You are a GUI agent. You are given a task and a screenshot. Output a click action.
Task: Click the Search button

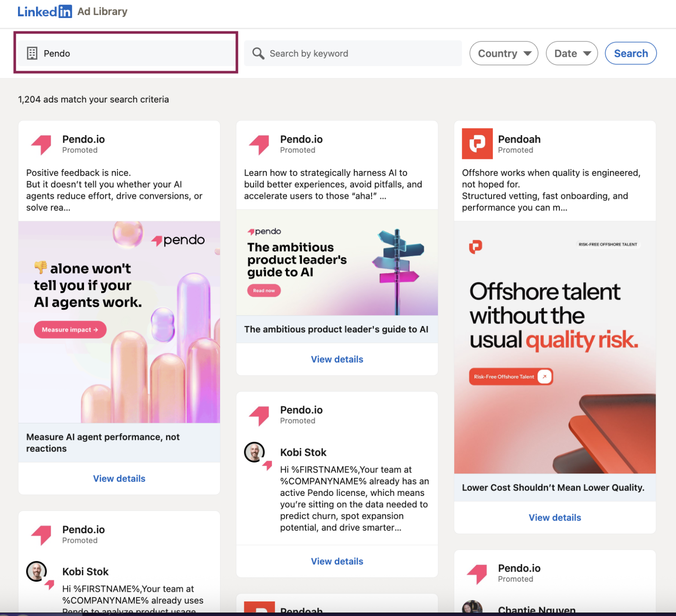pos(631,53)
